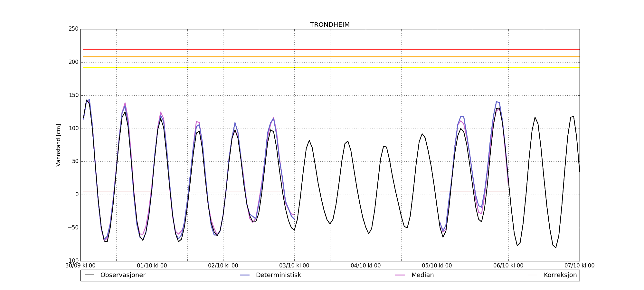This screenshot has width=644, height=290.
Task: Select the Deterministisk legend label
Action: 279,275
